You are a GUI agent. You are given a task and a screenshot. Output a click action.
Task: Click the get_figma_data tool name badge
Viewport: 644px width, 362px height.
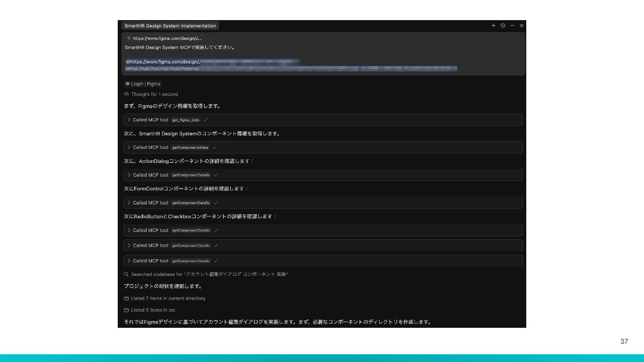pos(185,120)
